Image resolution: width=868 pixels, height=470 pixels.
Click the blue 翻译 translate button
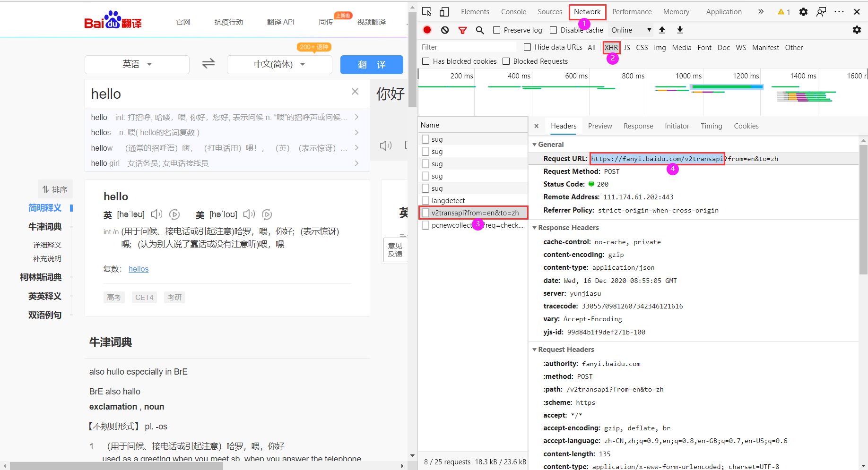(372, 65)
